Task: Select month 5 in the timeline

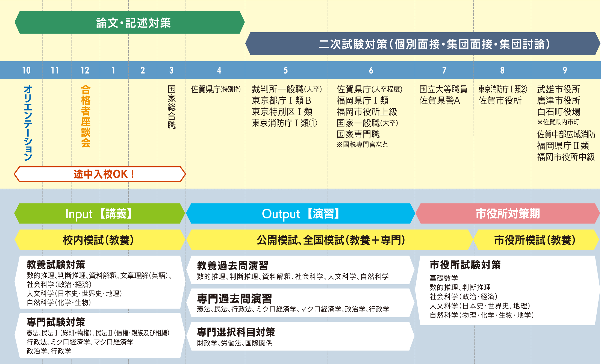Action: 285,70
